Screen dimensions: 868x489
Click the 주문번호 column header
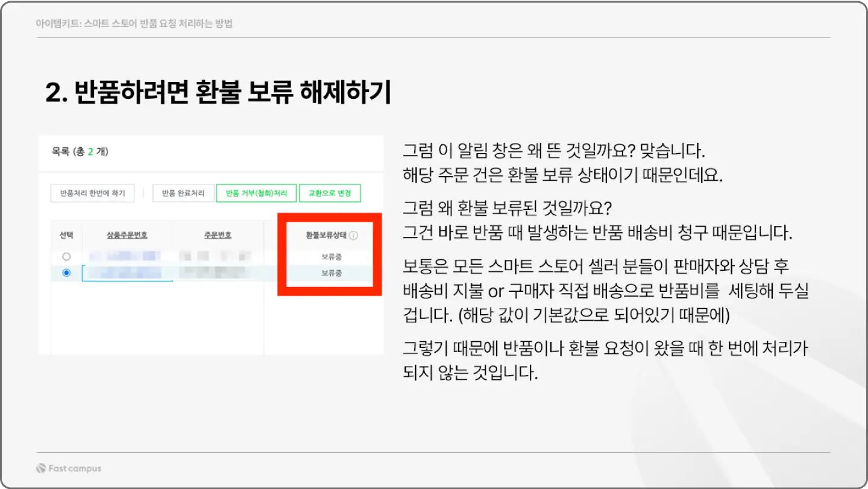(218, 235)
